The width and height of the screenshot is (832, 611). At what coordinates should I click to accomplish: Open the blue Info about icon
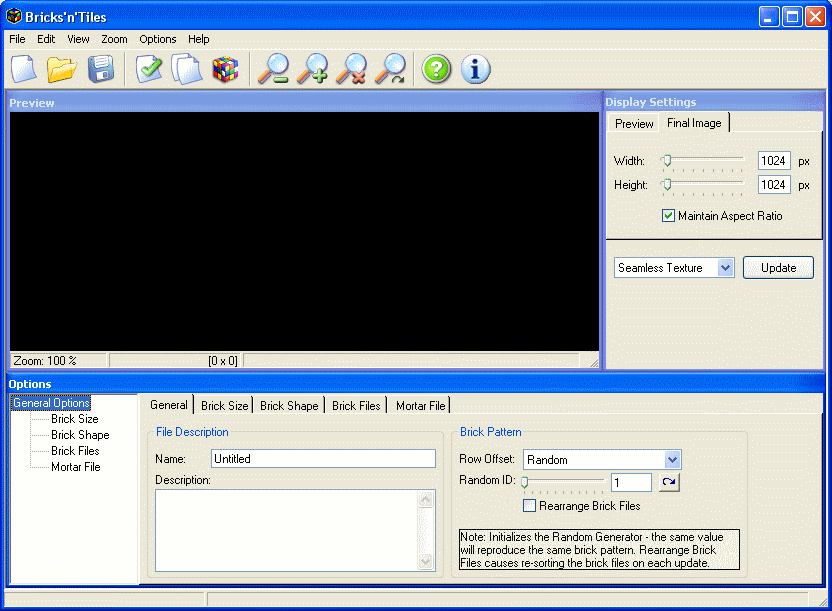coord(475,69)
